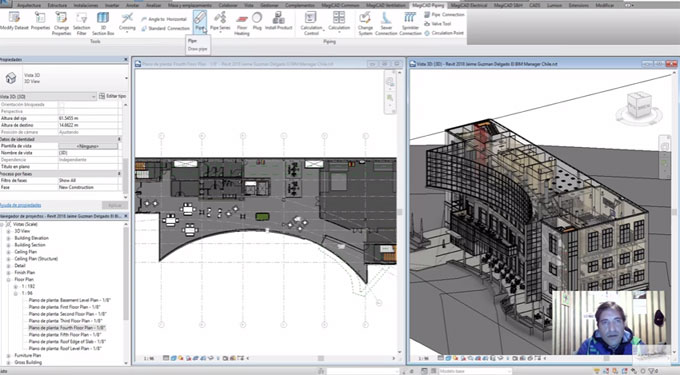
Task: Expand the 3D View tree node
Action: click(8, 232)
